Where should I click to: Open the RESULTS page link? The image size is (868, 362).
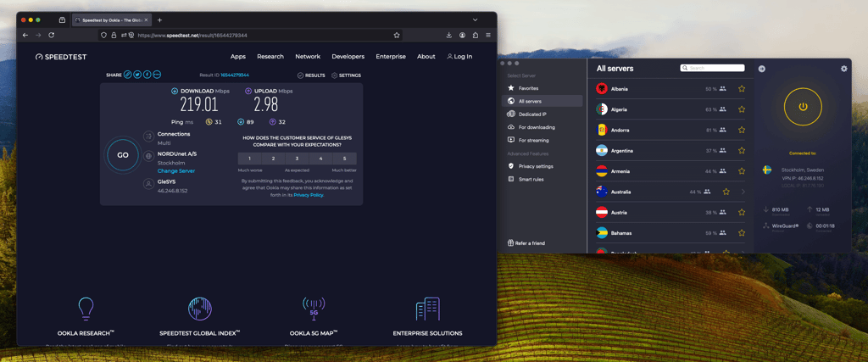point(311,75)
